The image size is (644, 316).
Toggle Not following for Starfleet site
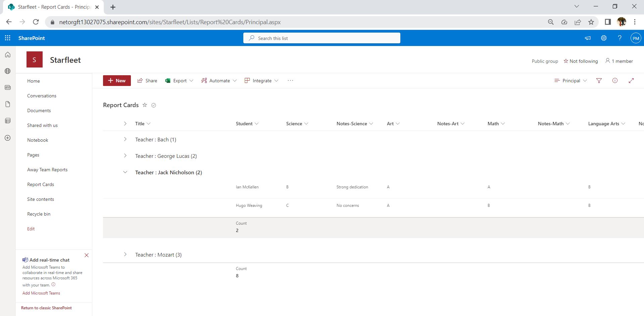pos(581,61)
